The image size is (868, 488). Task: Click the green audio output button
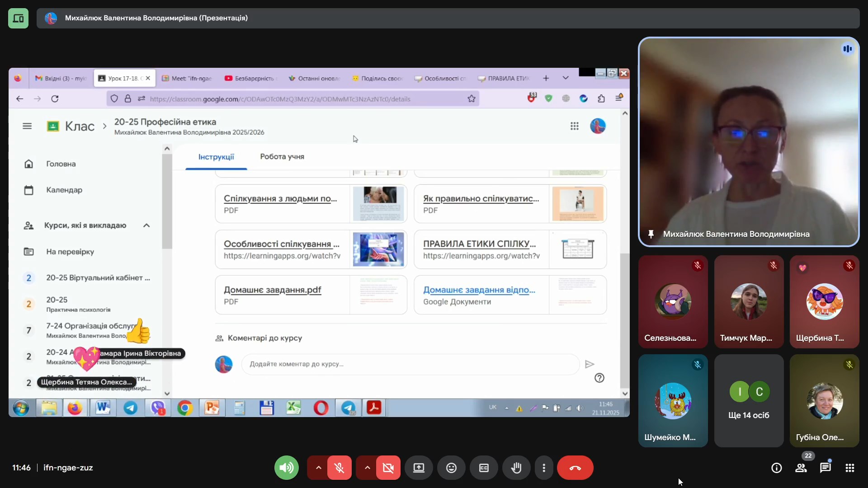287,468
